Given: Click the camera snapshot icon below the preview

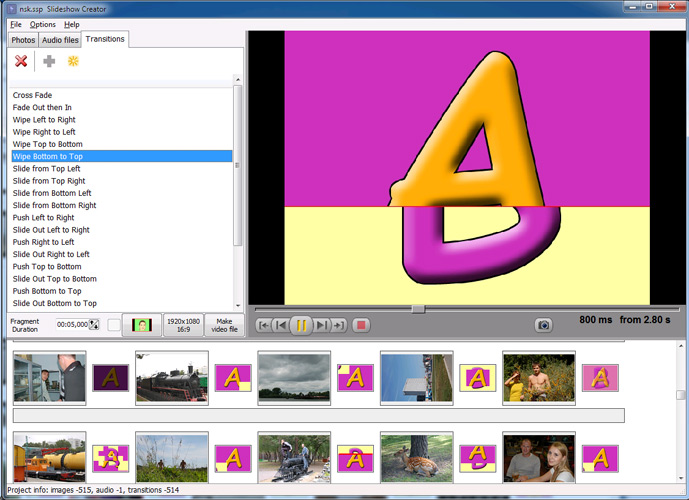Looking at the screenshot, I should pyautogui.click(x=543, y=325).
